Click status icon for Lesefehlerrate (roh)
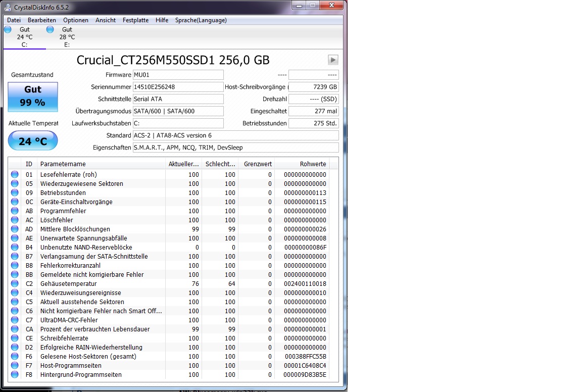This screenshot has width=582, height=392. 15,174
